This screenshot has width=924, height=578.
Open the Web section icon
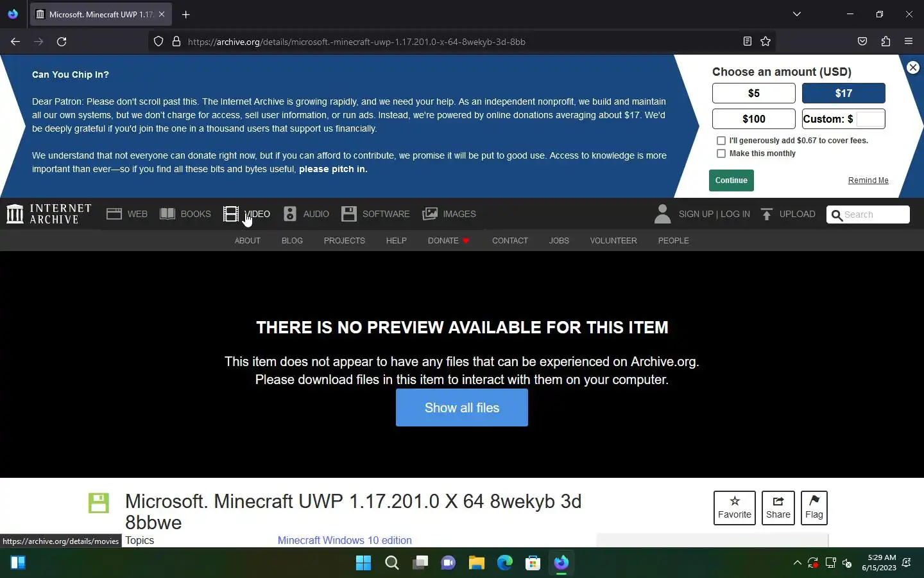114,214
